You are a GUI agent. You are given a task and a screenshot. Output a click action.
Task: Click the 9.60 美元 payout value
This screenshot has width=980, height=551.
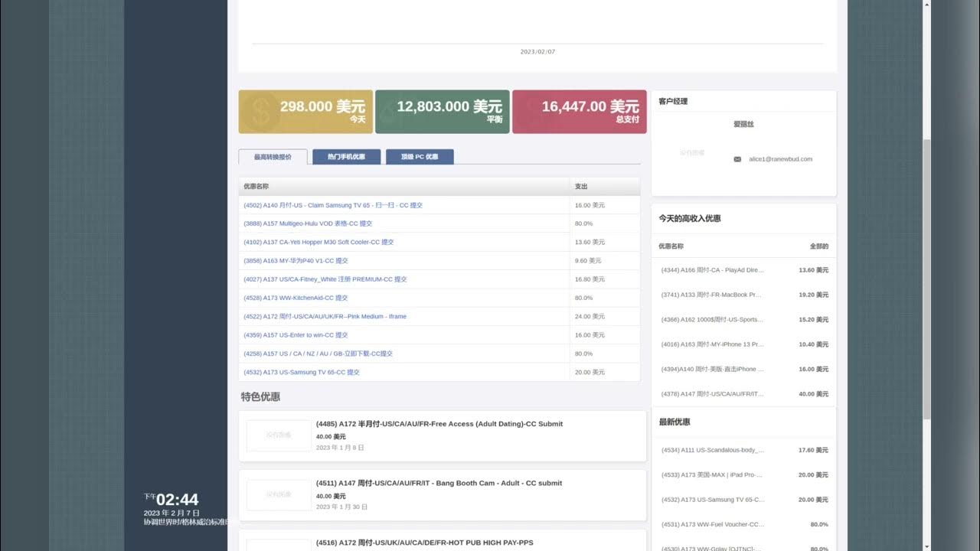[x=588, y=261]
